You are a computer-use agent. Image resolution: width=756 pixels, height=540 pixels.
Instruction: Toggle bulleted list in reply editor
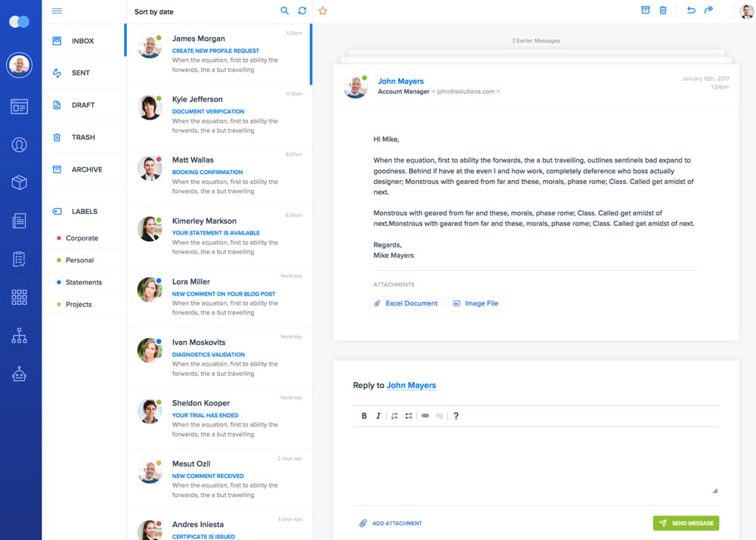[408, 416]
